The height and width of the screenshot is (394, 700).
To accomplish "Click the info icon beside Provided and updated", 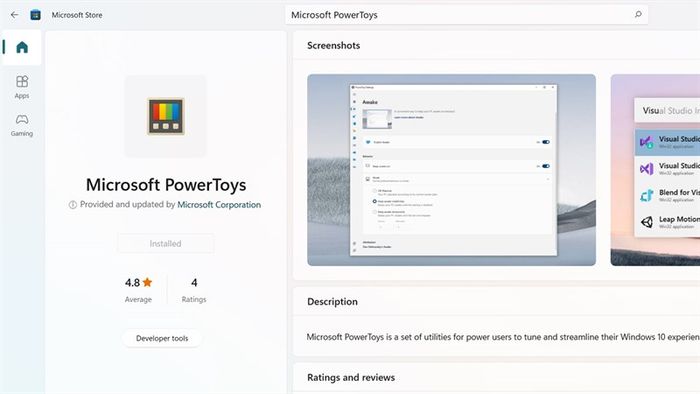I will click(72, 205).
